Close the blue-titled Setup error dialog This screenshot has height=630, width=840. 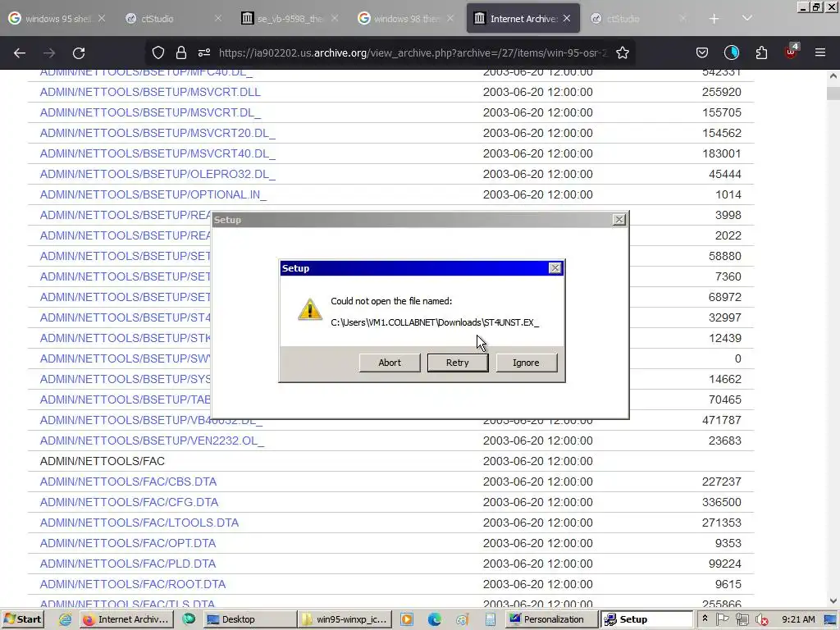[x=555, y=268]
